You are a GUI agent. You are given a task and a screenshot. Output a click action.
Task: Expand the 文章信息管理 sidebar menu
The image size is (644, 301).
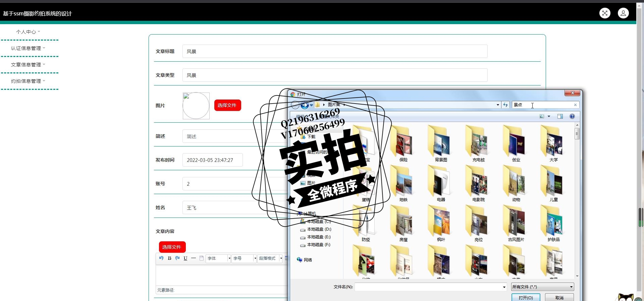(x=28, y=65)
